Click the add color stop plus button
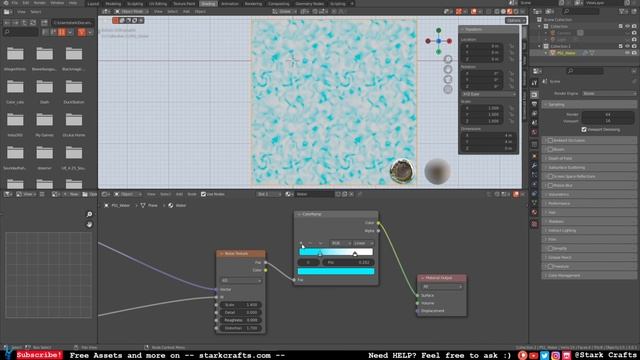The height and width of the screenshot is (360, 640). 301,243
